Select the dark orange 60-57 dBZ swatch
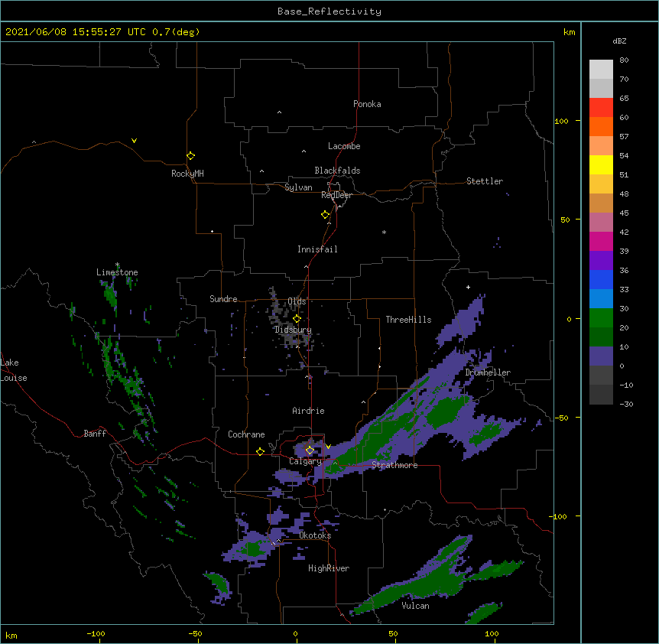 [x=601, y=126]
